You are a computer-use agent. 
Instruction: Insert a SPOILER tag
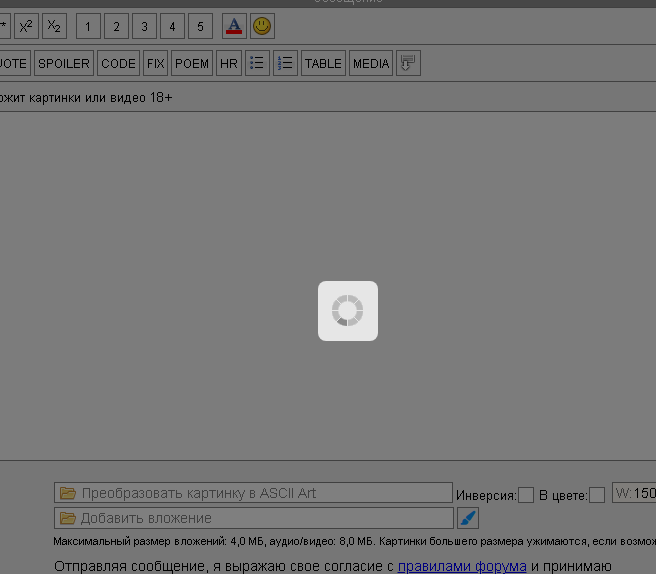pos(64,63)
